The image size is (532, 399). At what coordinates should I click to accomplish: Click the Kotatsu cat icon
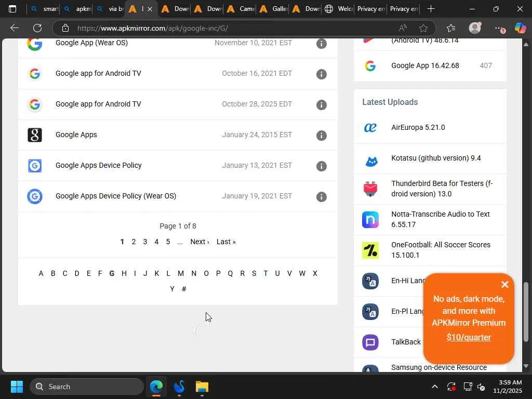tap(371, 162)
